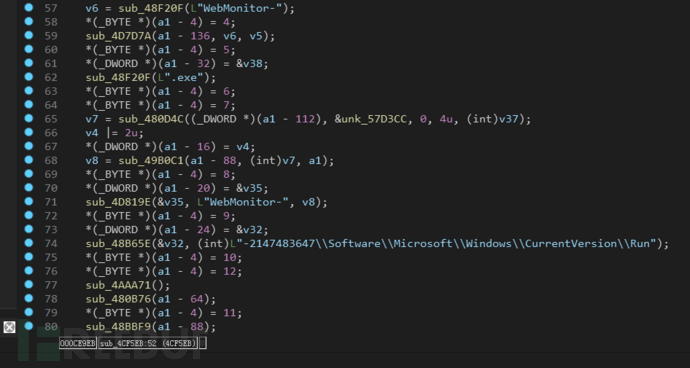Toggle the breakpoint dot on line 57
Screen dimensions: 690x368
point(29,7)
